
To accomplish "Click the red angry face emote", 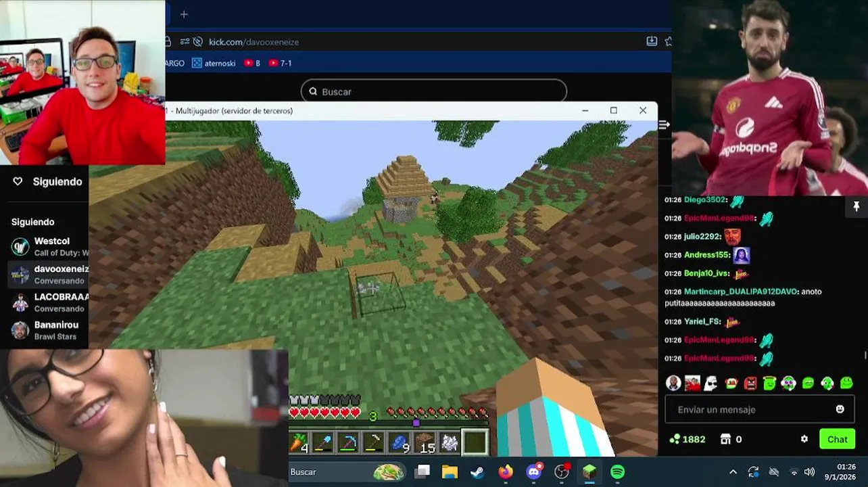I will pyautogui.click(x=750, y=384).
